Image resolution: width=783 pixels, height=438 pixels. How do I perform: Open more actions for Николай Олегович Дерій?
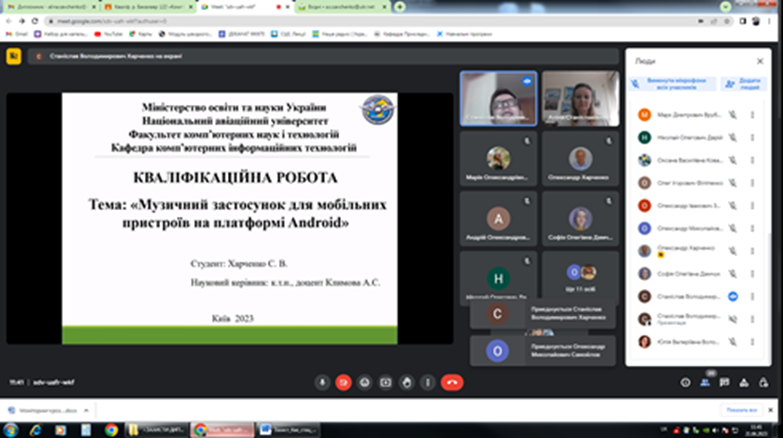coord(752,137)
